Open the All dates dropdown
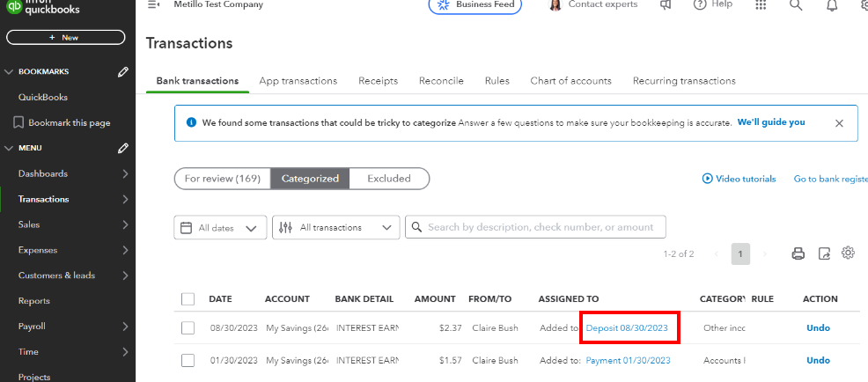This screenshot has width=868, height=382. tap(220, 228)
